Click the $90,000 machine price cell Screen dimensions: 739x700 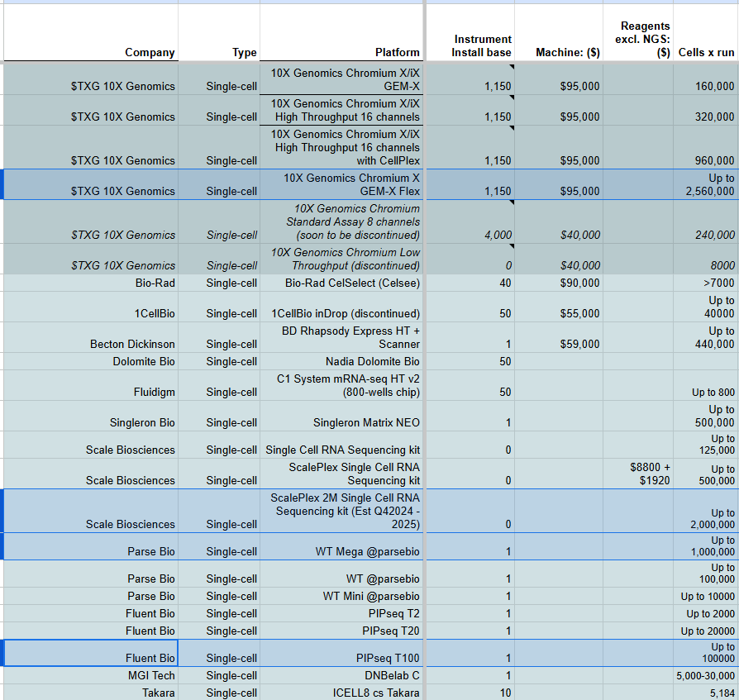click(559, 283)
